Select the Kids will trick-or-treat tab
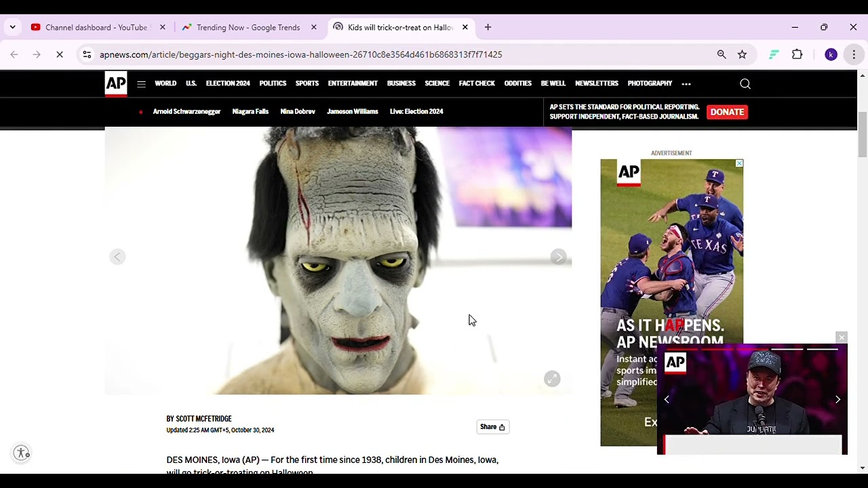This screenshot has height=488, width=868. click(x=400, y=27)
